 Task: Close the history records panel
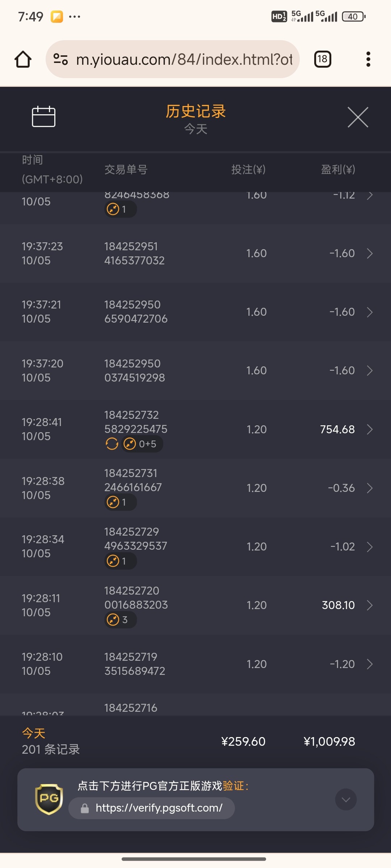click(358, 117)
